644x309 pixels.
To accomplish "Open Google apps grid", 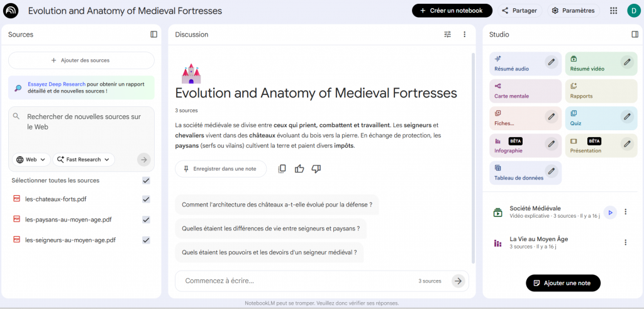I will [x=614, y=11].
